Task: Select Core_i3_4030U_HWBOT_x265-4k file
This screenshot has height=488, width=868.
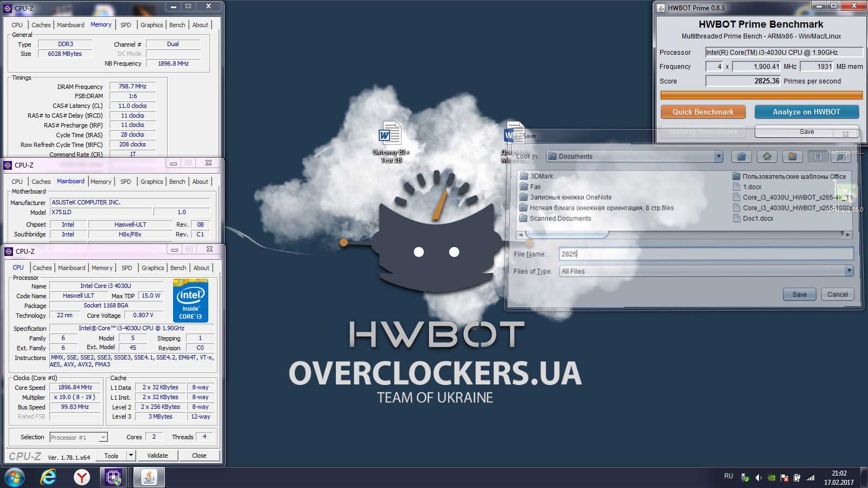Action: [793, 197]
